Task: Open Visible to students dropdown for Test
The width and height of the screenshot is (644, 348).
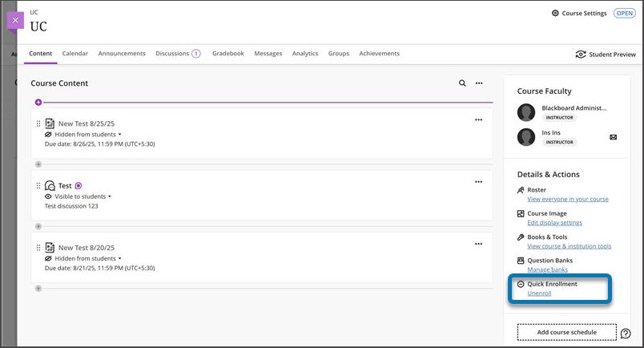Action: [78, 196]
